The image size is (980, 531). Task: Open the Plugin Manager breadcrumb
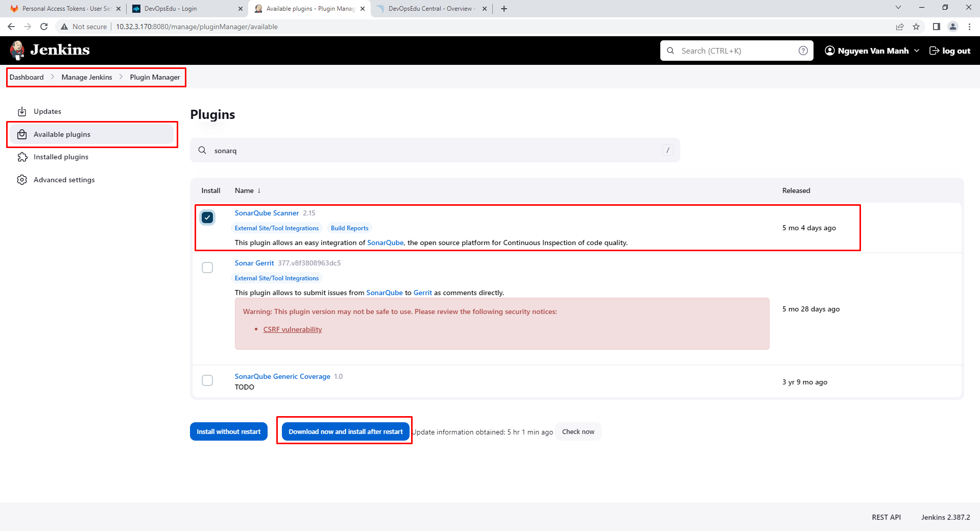pyautogui.click(x=155, y=77)
